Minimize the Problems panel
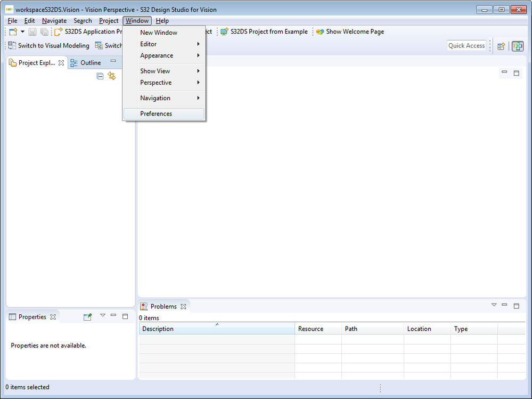The image size is (532, 399). point(504,305)
